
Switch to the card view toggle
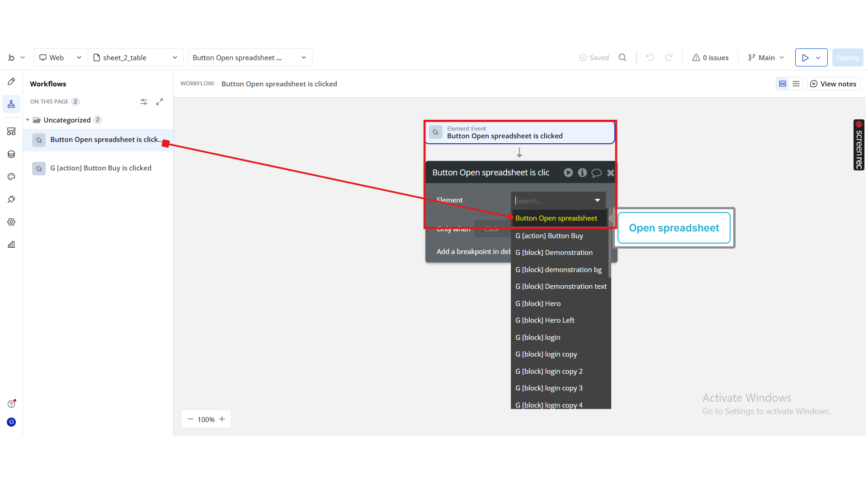click(783, 84)
